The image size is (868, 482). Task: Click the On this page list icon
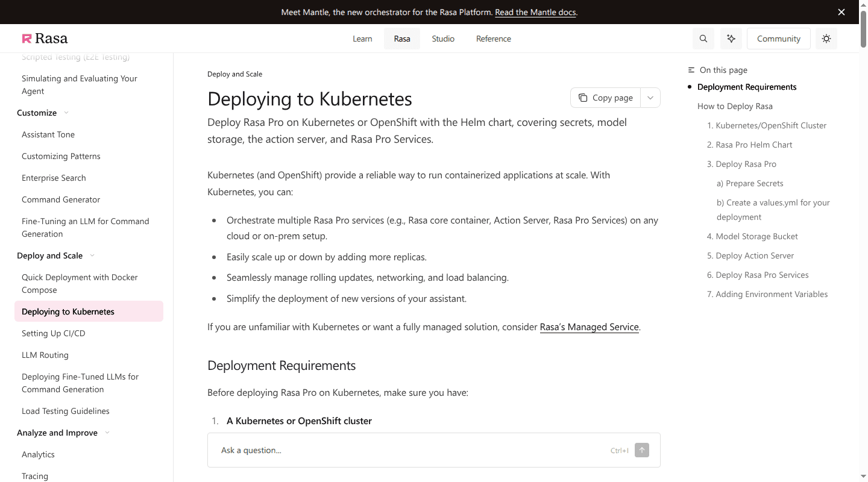(x=691, y=70)
